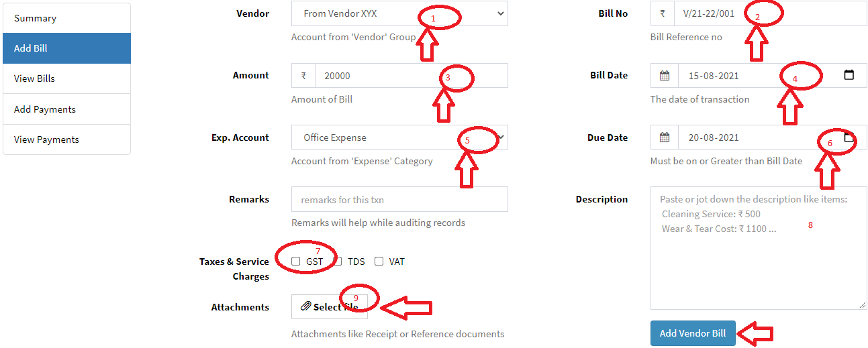Select the Add Bill sidebar item
Viewport: 868px width, 348px height.
(66, 48)
